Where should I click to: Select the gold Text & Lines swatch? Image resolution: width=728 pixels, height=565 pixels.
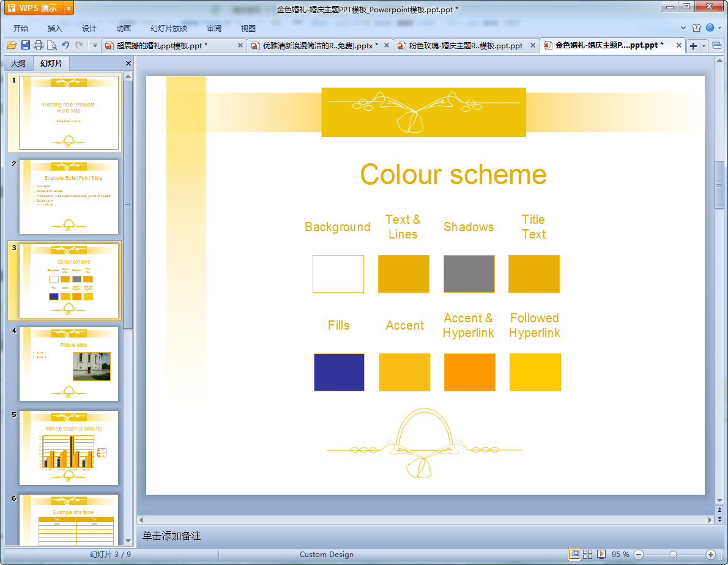coord(404,274)
